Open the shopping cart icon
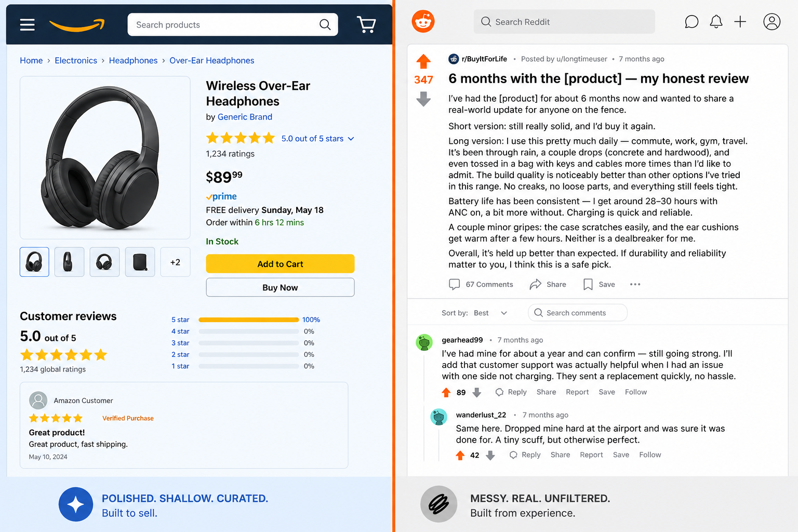This screenshot has height=532, width=798. pos(366,24)
